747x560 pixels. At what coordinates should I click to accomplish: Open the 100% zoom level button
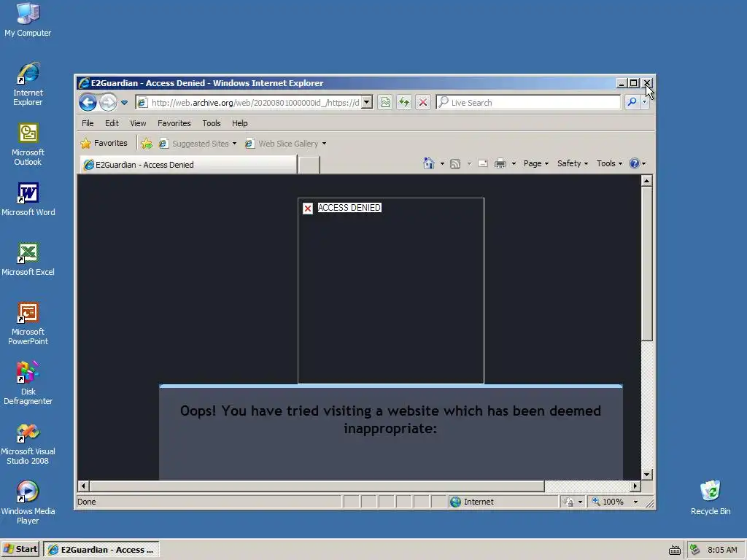pos(608,502)
